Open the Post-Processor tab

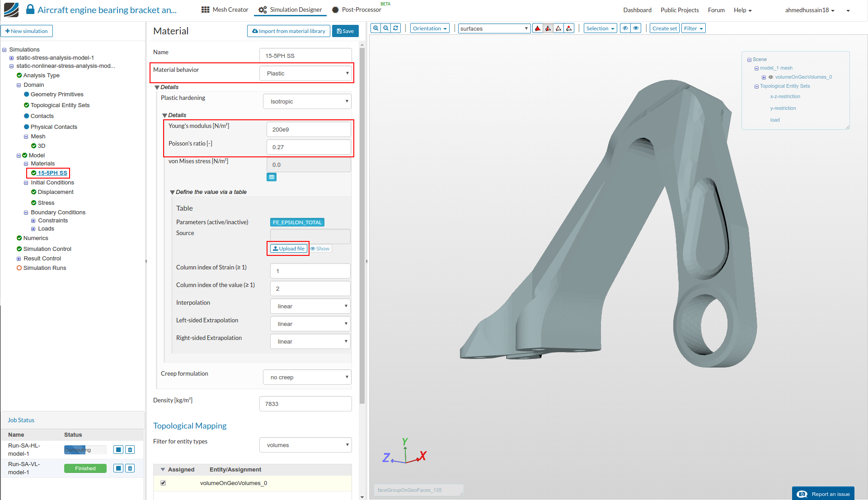[x=357, y=10]
